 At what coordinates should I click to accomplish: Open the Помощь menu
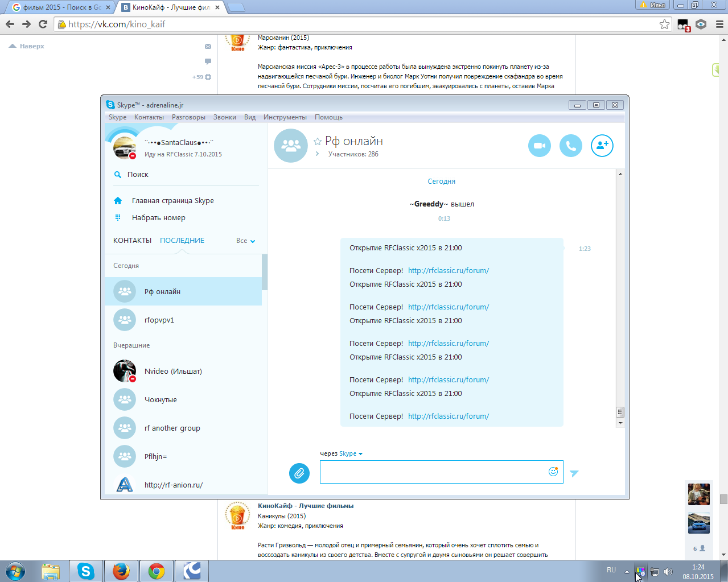point(329,117)
